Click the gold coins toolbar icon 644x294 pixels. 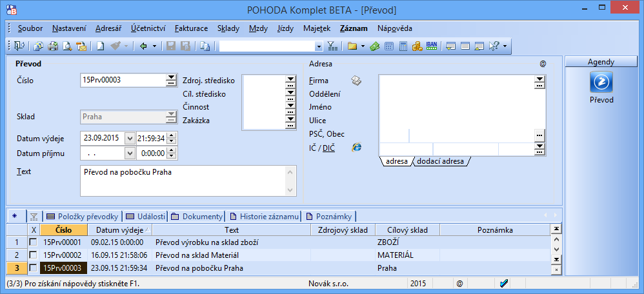[418, 46]
